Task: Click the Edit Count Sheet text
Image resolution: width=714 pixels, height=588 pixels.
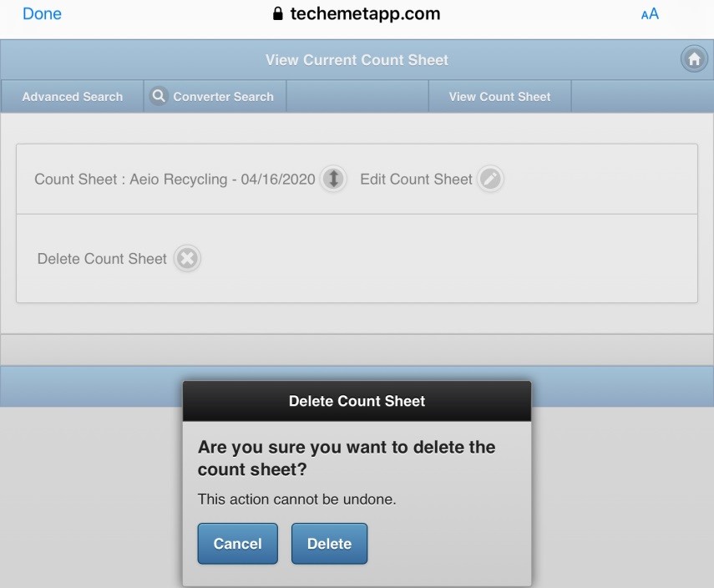Action: click(x=416, y=180)
